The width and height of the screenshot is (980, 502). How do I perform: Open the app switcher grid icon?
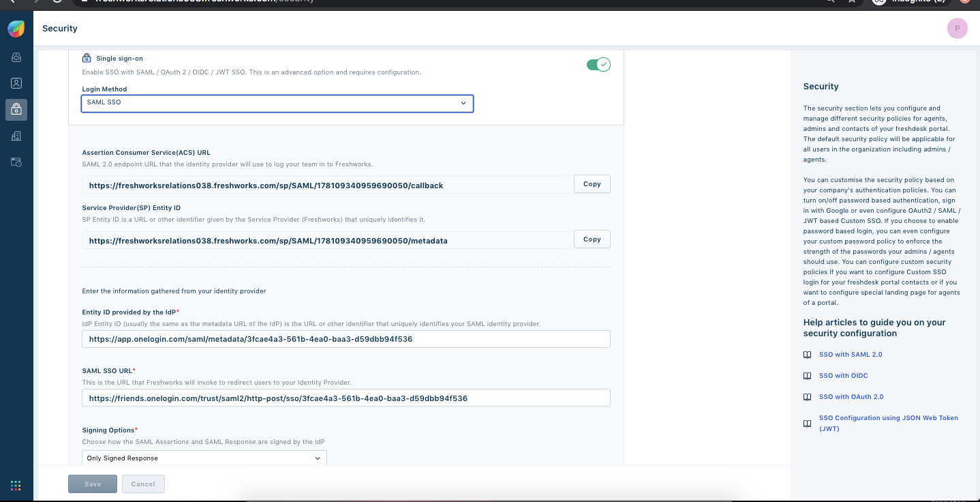click(16, 486)
